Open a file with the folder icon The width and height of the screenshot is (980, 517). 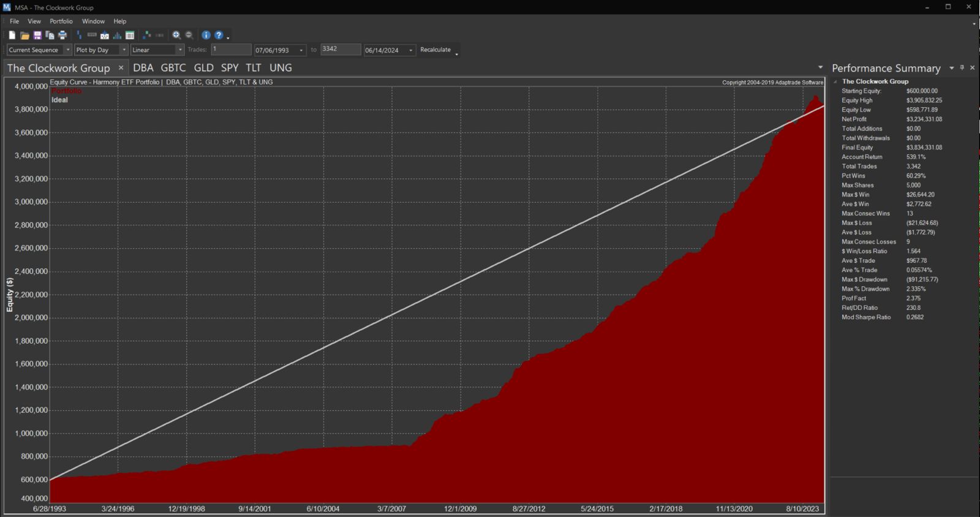click(24, 36)
